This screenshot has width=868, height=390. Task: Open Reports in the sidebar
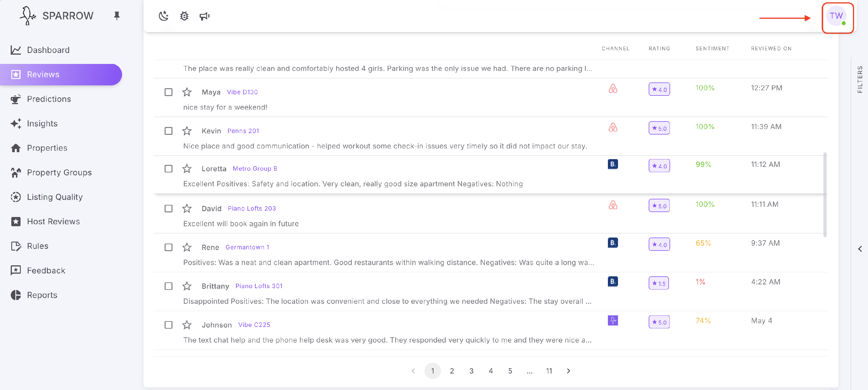click(x=61, y=295)
